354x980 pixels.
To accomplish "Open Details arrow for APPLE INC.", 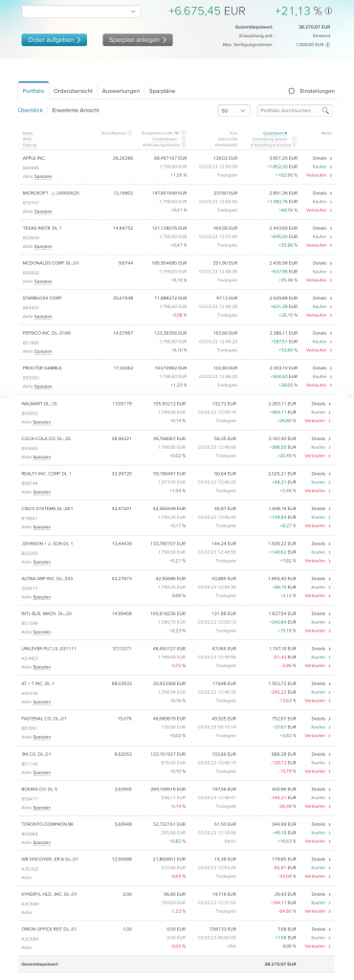I will [x=330, y=159].
